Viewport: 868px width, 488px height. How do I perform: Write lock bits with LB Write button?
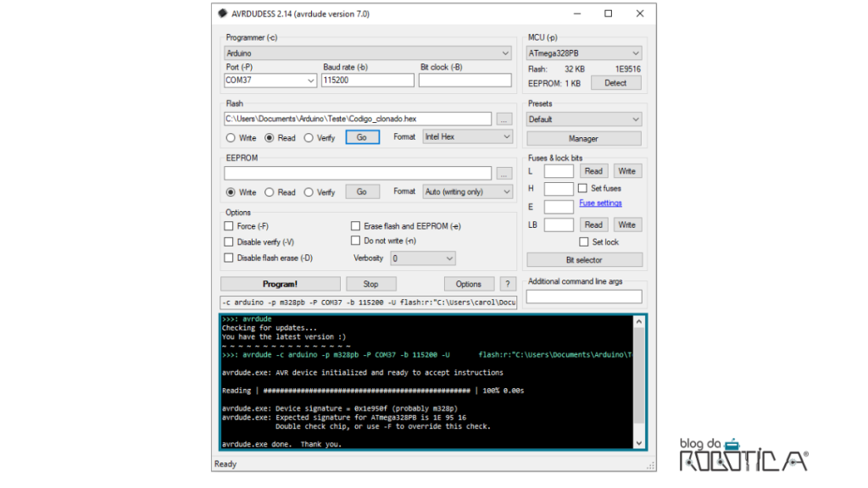(x=626, y=225)
